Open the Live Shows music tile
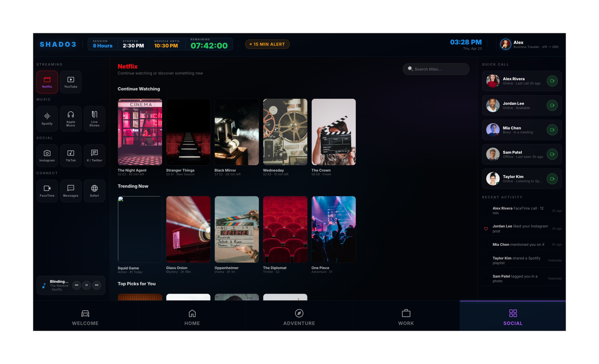This screenshot has width=599, height=364. pos(94,119)
